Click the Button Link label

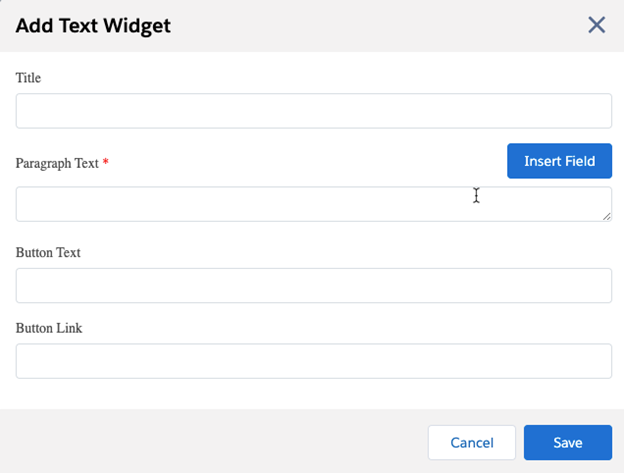pos(48,328)
